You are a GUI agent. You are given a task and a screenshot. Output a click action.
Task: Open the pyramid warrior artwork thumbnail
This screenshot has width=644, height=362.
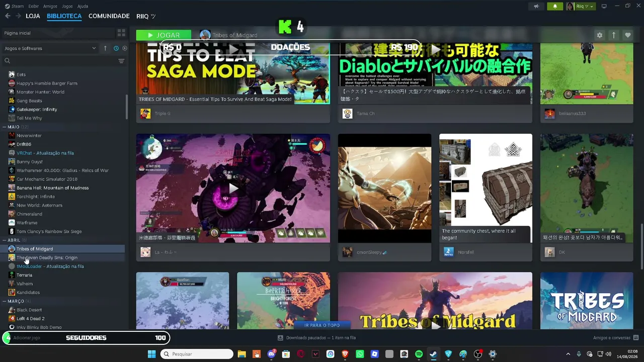(384, 188)
